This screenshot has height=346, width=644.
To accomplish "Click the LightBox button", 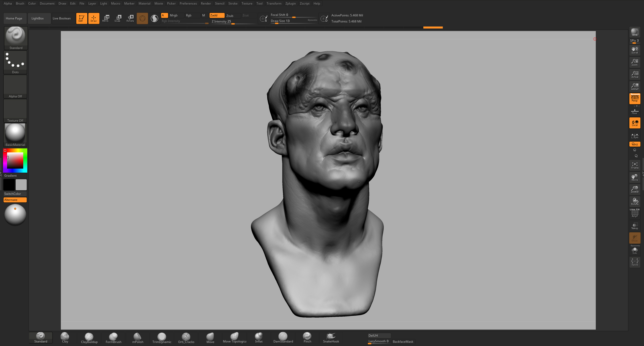I will click(x=38, y=18).
